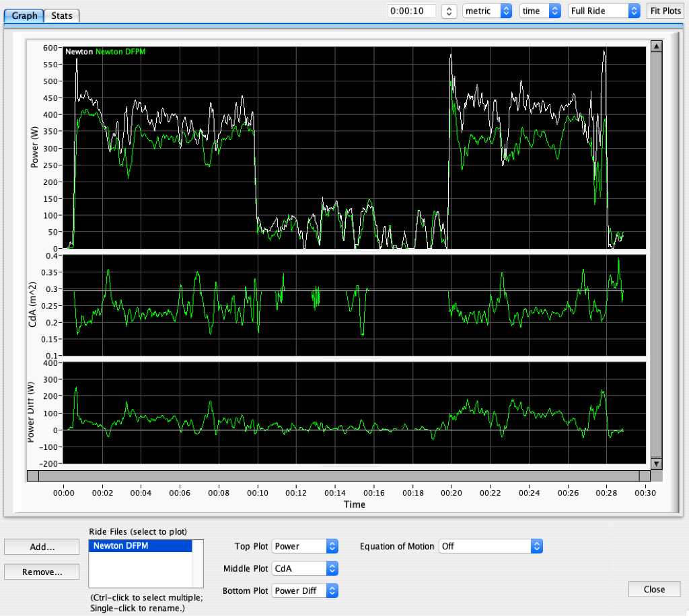Screen dimensions: 689x616
Task: Open the metric units dropdown
Action: pos(487,11)
